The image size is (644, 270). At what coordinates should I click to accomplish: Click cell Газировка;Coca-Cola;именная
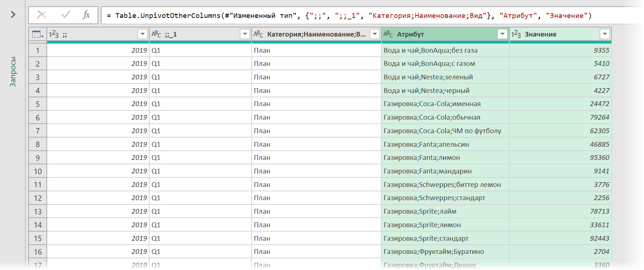pyautogui.click(x=445, y=104)
